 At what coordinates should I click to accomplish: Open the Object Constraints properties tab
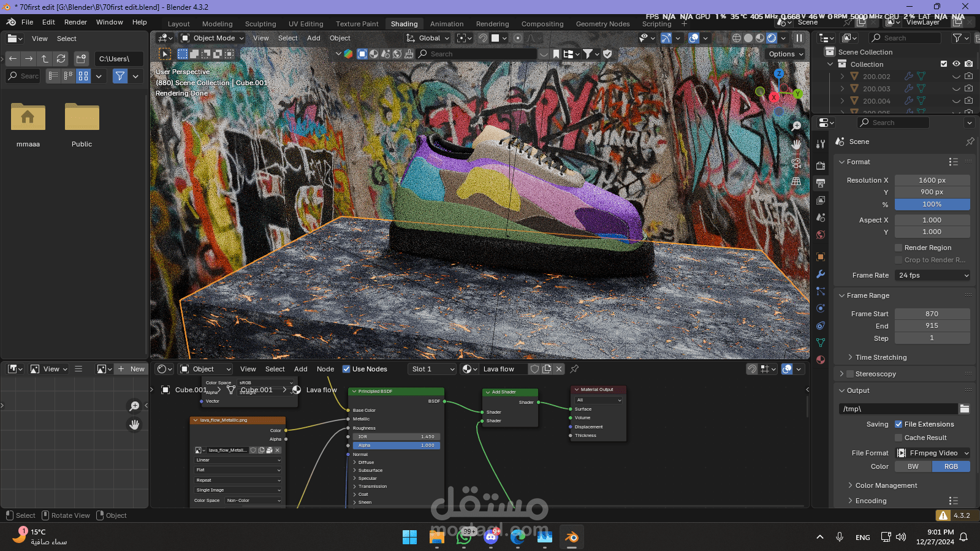(821, 325)
